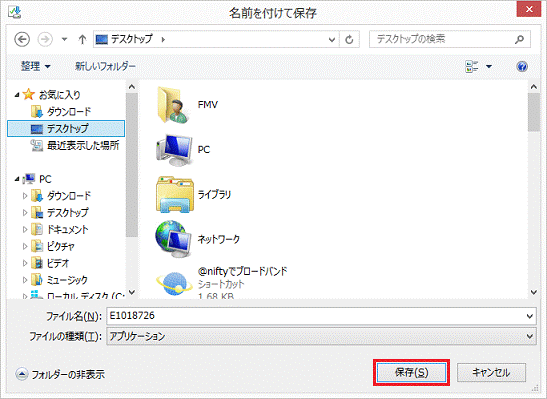This screenshot has width=547, height=399.
Task: Expand the ピクチャ node
Action: point(25,246)
